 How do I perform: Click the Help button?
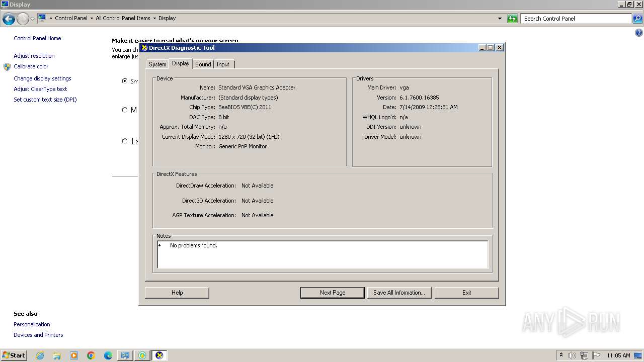click(x=177, y=293)
